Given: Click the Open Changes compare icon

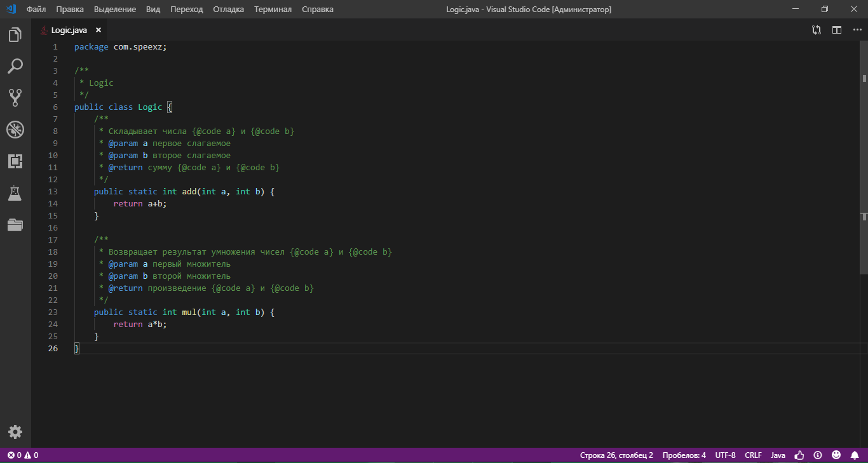Looking at the screenshot, I should coord(816,29).
